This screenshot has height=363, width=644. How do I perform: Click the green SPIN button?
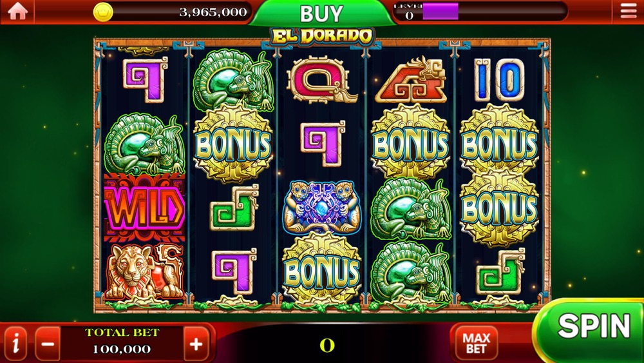point(591,329)
